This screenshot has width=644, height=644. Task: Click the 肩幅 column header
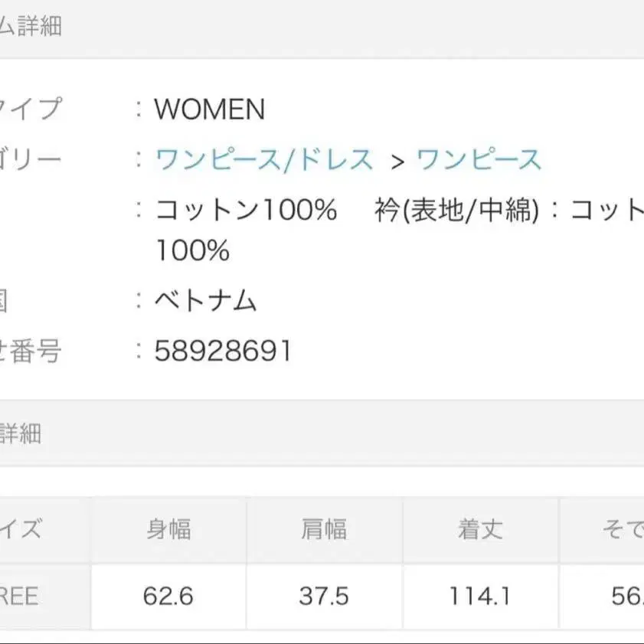click(324, 530)
